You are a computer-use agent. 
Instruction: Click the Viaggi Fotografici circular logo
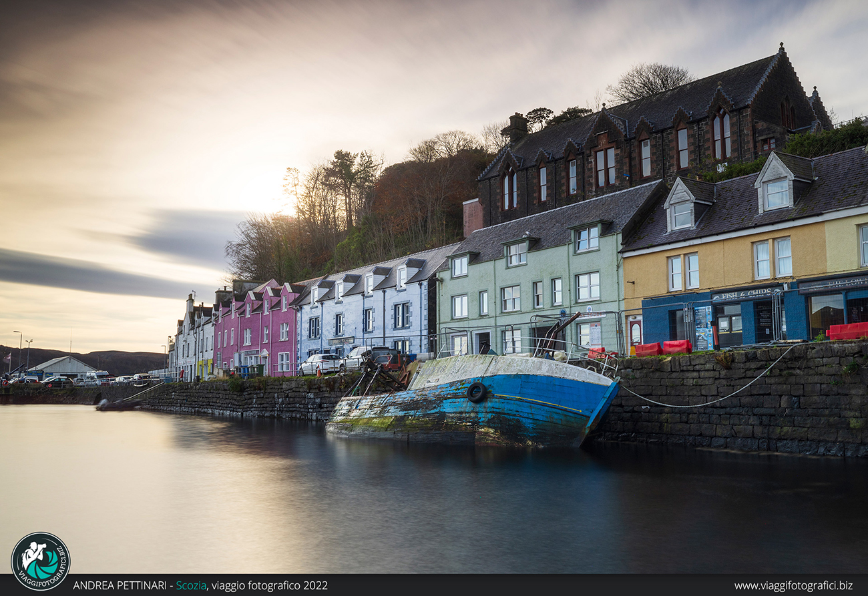pos(40,561)
